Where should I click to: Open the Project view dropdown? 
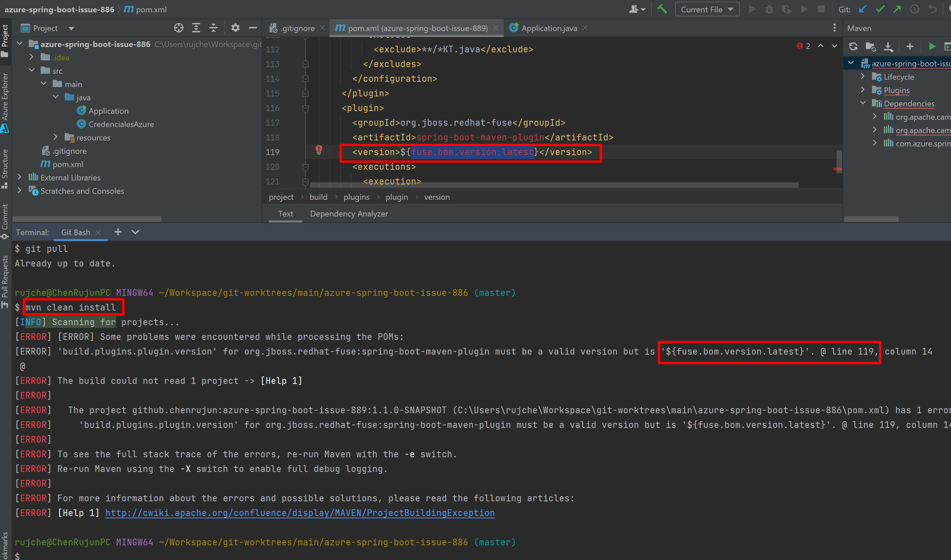point(71,28)
